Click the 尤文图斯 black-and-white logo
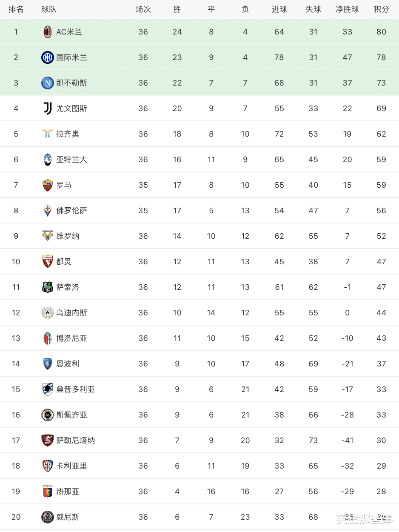 pyautogui.click(x=48, y=109)
